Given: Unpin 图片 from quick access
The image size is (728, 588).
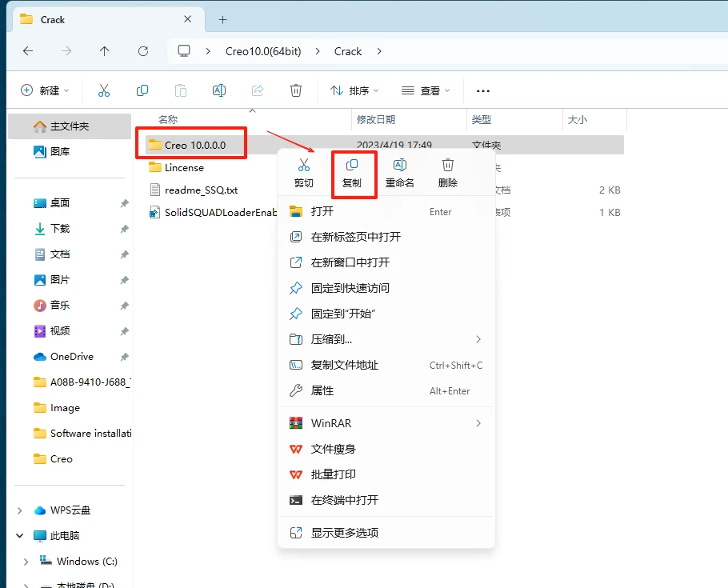Looking at the screenshot, I should point(125,280).
